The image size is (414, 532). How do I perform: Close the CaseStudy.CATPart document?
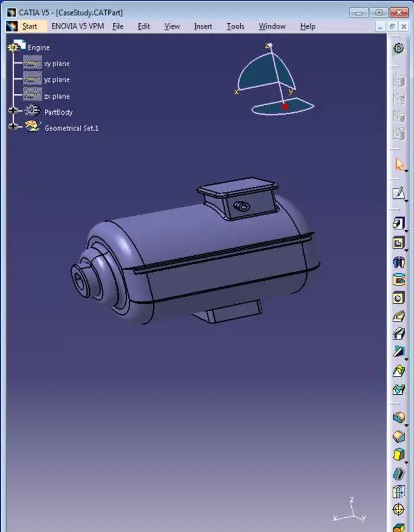[x=404, y=27]
